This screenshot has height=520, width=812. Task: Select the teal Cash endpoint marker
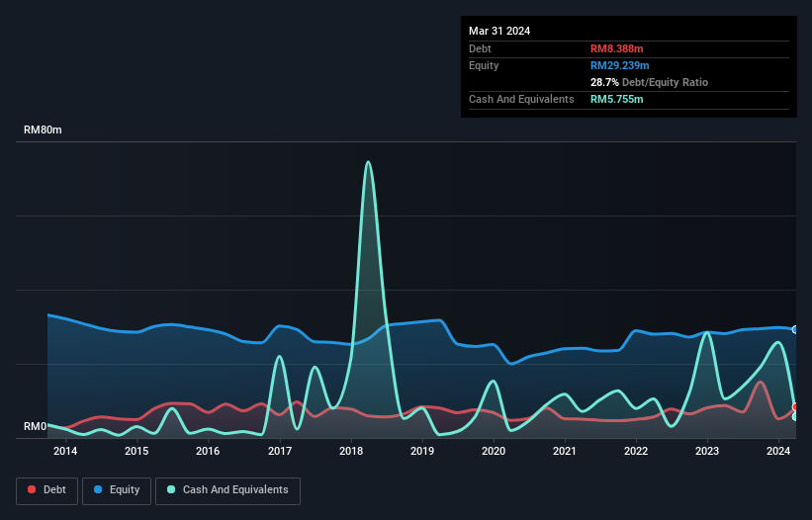pos(795,416)
